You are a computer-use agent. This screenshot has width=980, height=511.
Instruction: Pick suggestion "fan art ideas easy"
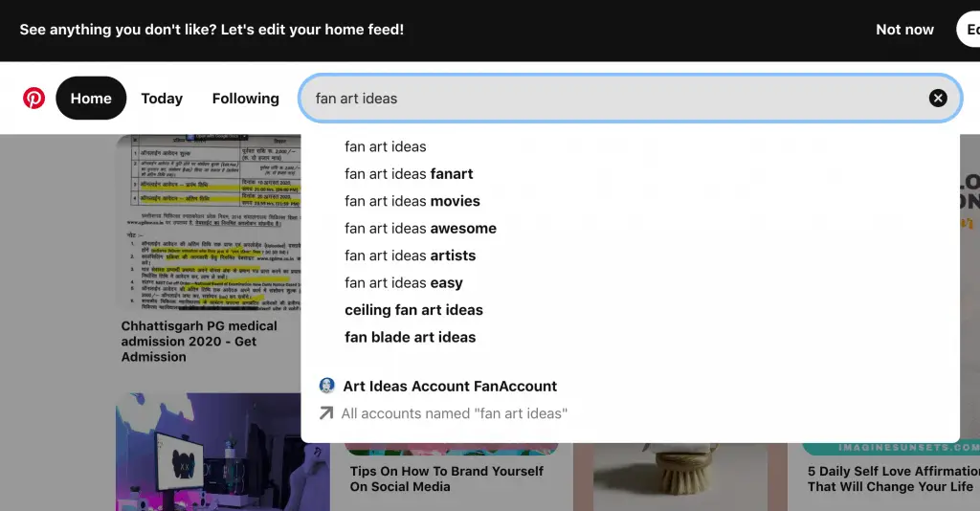(403, 283)
